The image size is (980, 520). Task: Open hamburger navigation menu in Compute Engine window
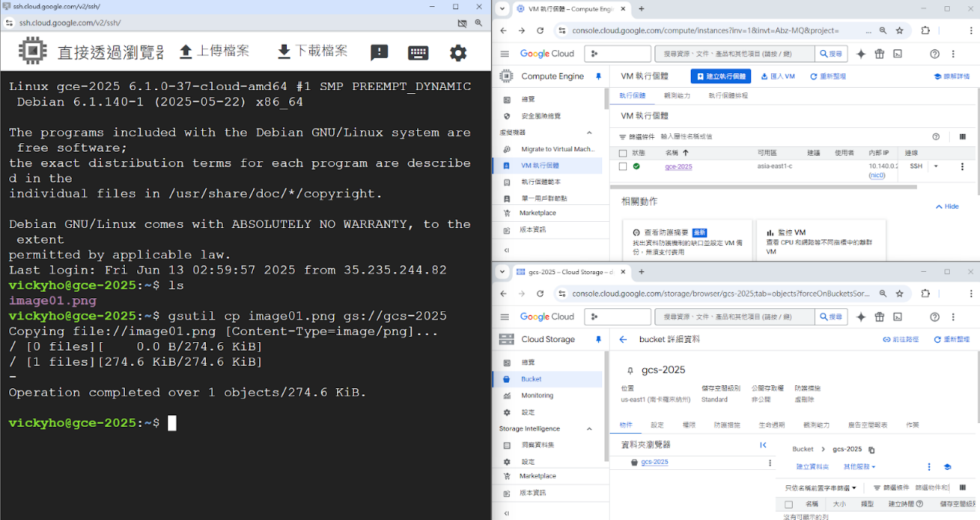(x=504, y=54)
